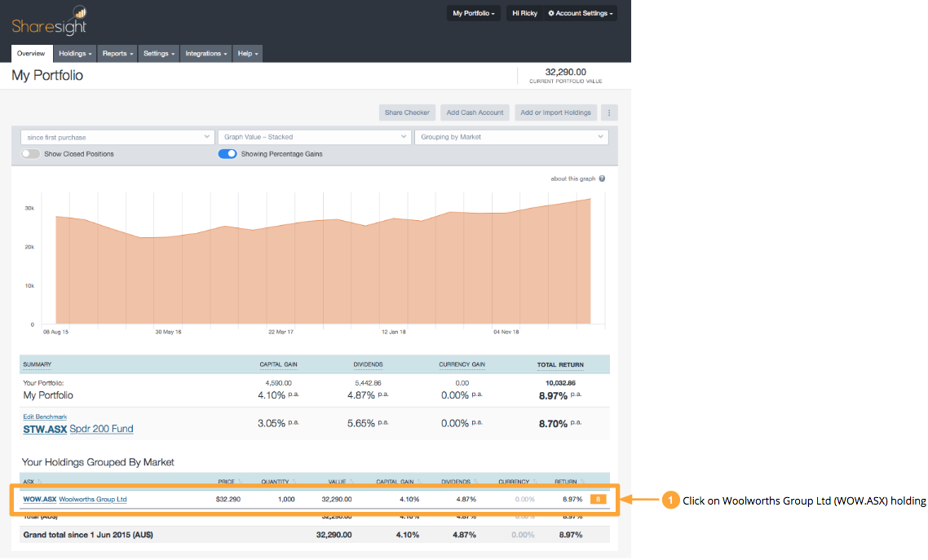Open the Integrations menu
The width and height of the screenshot is (928, 560).
pos(206,53)
